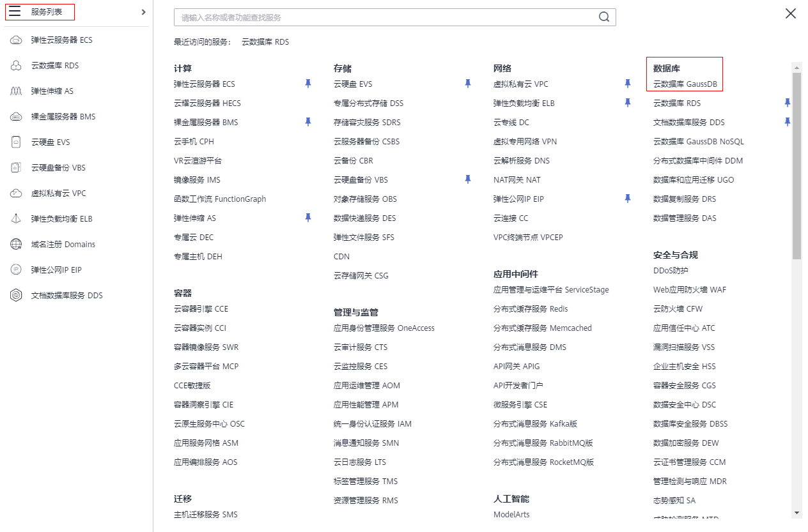
Task: Open 数据复制服务 DRS
Action: [x=685, y=199]
